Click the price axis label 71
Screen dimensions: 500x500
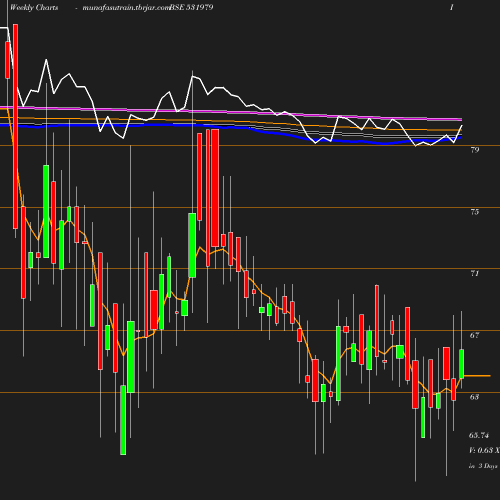coord(475,274)
